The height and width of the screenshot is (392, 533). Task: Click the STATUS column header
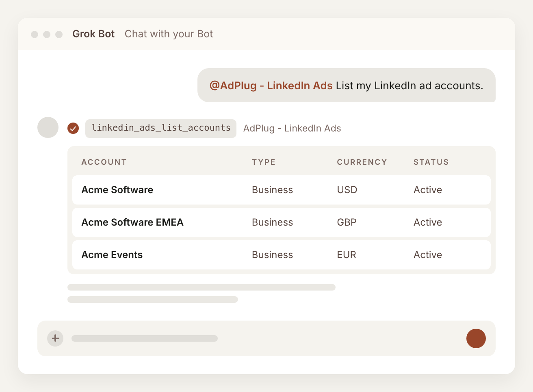(x=431, y=162)
